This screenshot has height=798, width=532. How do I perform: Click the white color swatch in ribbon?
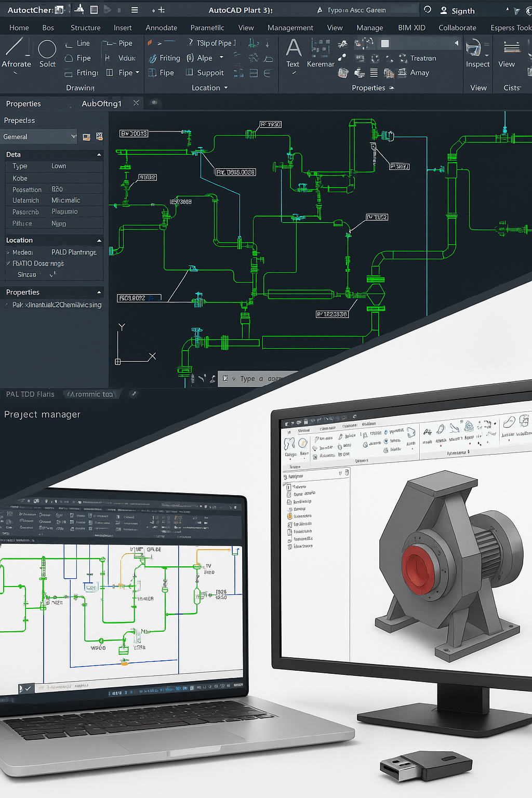coord(385,44)
